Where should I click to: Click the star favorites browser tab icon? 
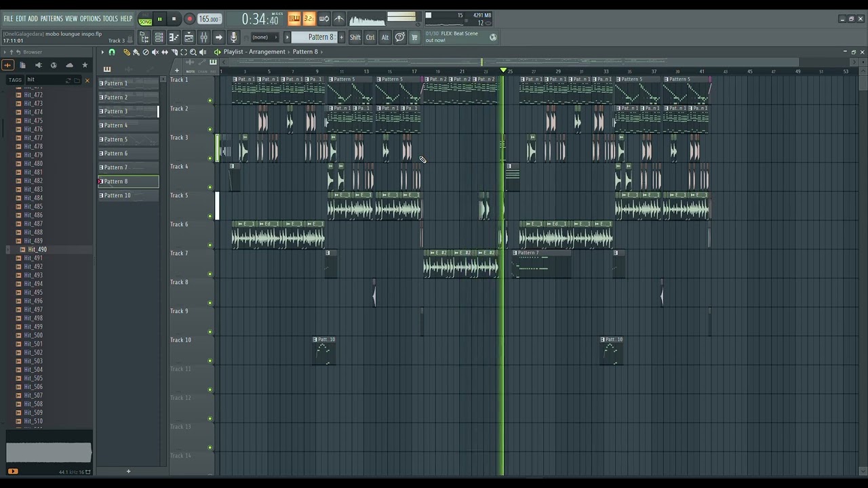point(85,65)
